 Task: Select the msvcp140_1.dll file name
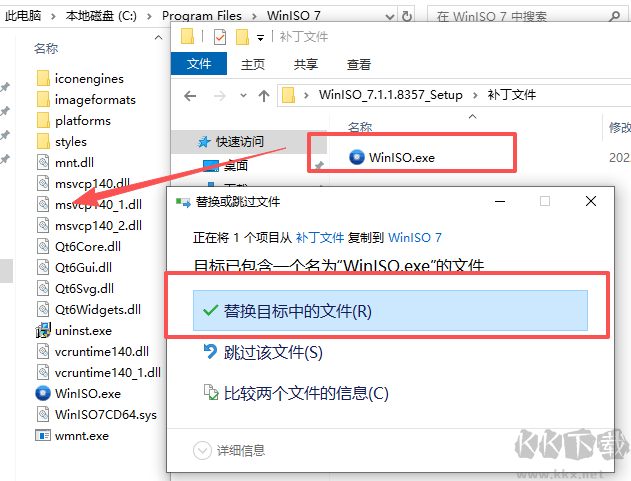[98, 204]
